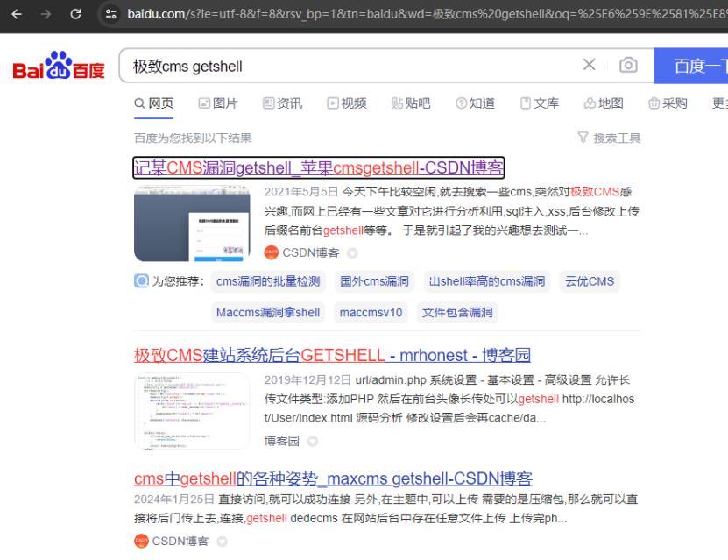
Task: Click the 为您推荐 search icon
Action: (142, 281)
